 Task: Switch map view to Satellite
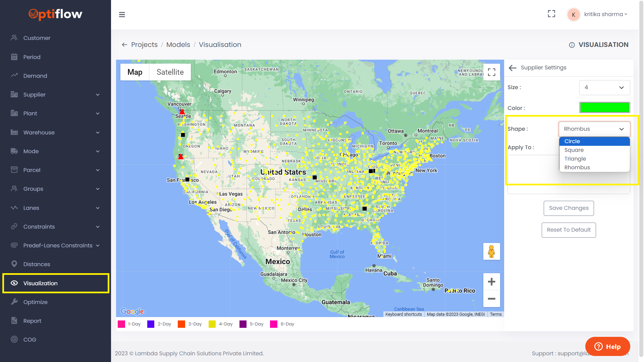pyautogui.click(x=170, y=72)
